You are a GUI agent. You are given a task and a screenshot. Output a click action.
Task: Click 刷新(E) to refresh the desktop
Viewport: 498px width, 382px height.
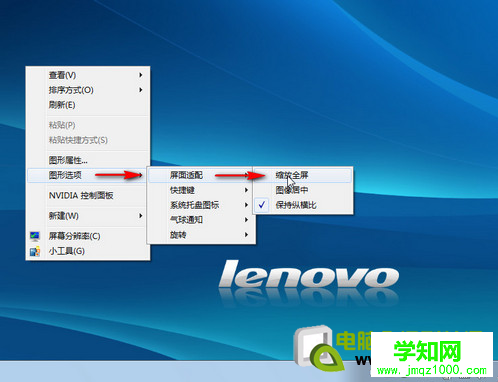coord(88,105)
